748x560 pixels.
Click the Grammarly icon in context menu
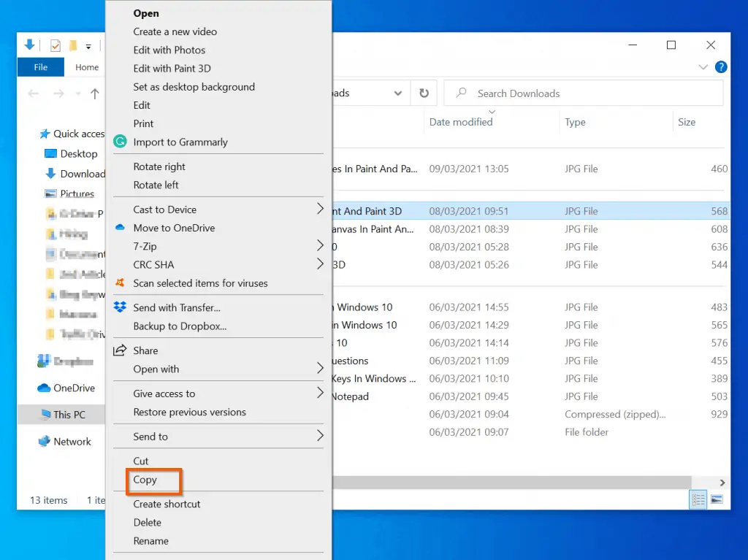(x=120, y=142)
